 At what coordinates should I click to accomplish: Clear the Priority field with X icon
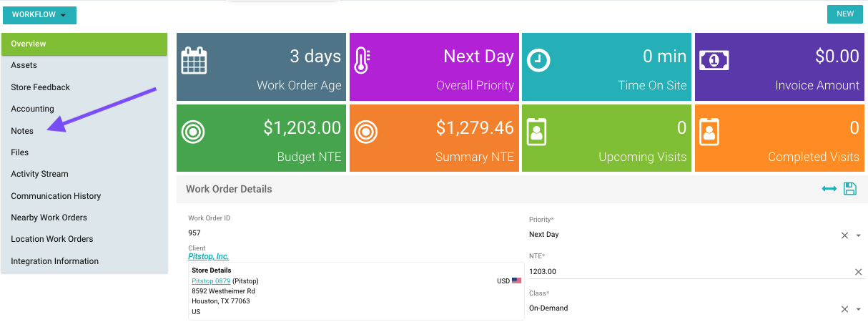click(x=844, y=235)
